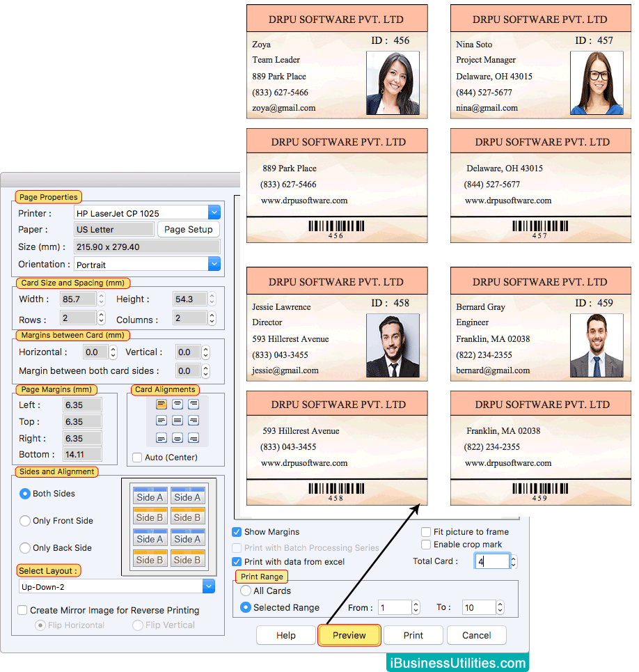
Task: Select the bottom-center card alignment icon
Action: click(177, 437)
